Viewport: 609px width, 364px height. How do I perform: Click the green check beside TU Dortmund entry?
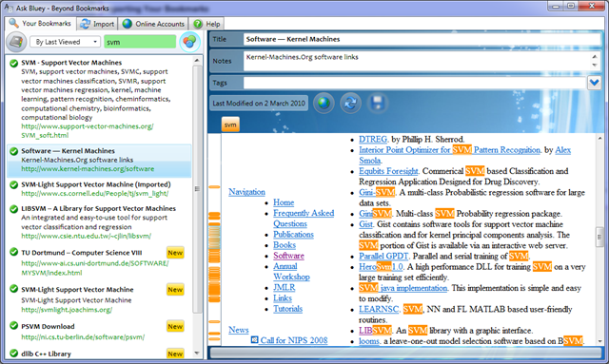point(13,252)
